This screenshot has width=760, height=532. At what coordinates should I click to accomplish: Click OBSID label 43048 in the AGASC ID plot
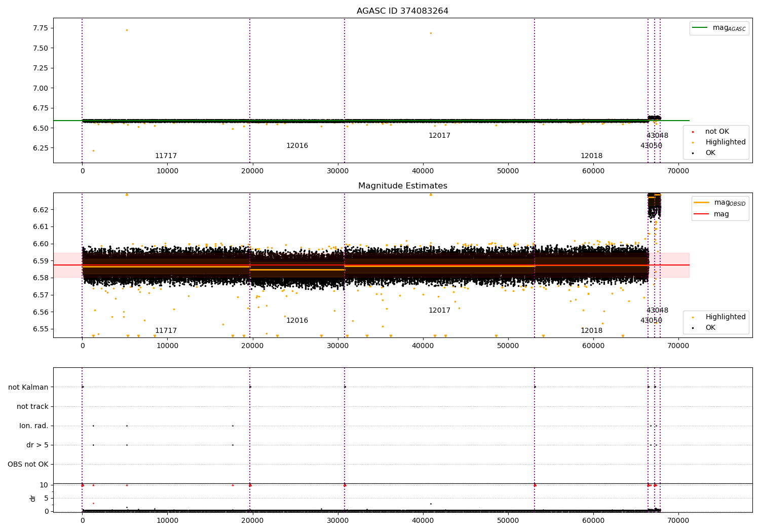click(657, 136)
